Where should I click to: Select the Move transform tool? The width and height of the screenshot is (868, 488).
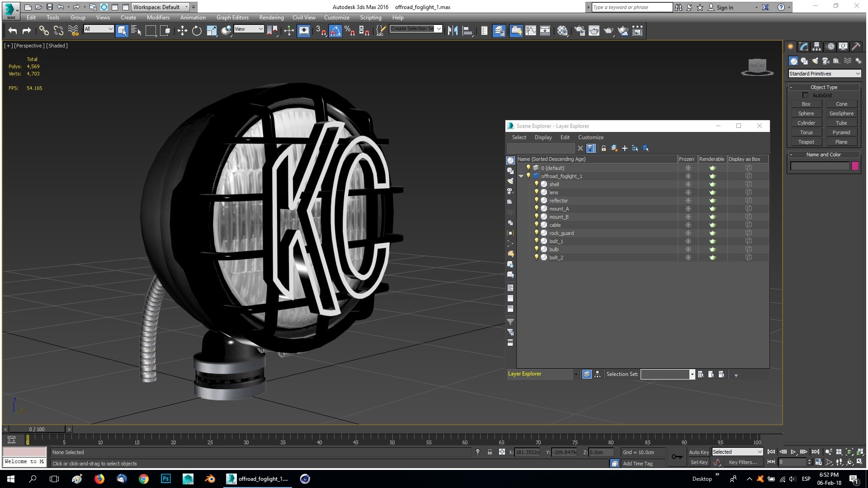pos(182,31)
